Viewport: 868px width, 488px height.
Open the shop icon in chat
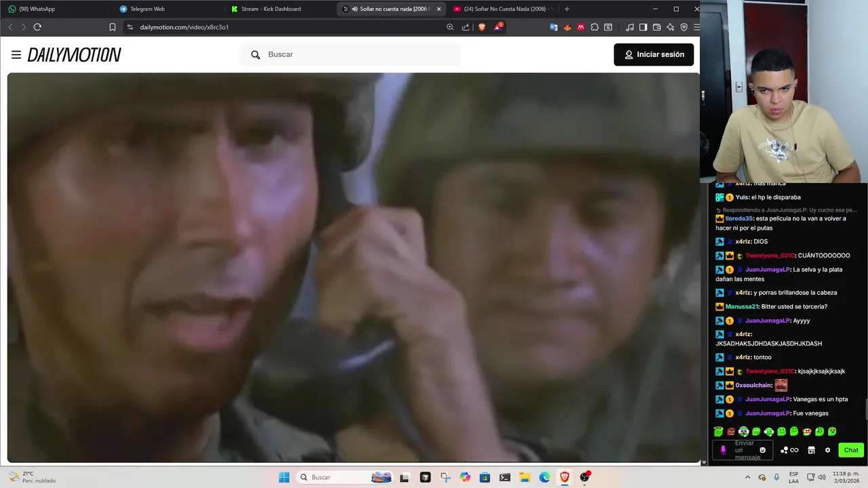(811, 450)
